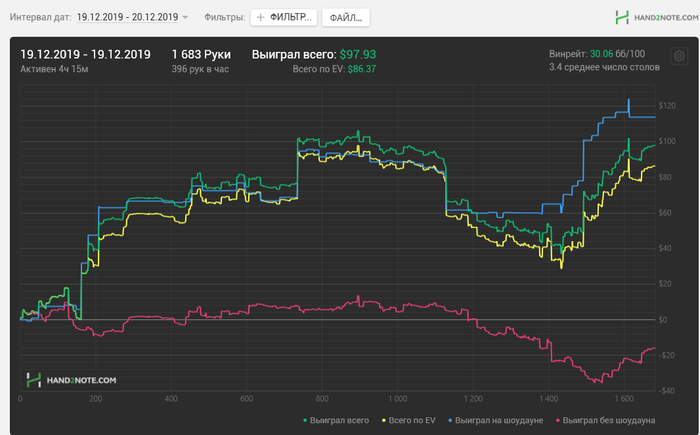Viewport: 700px width, 435px height.
Task: Open the date interval dropdown arrow
Action: coord(185,17)
